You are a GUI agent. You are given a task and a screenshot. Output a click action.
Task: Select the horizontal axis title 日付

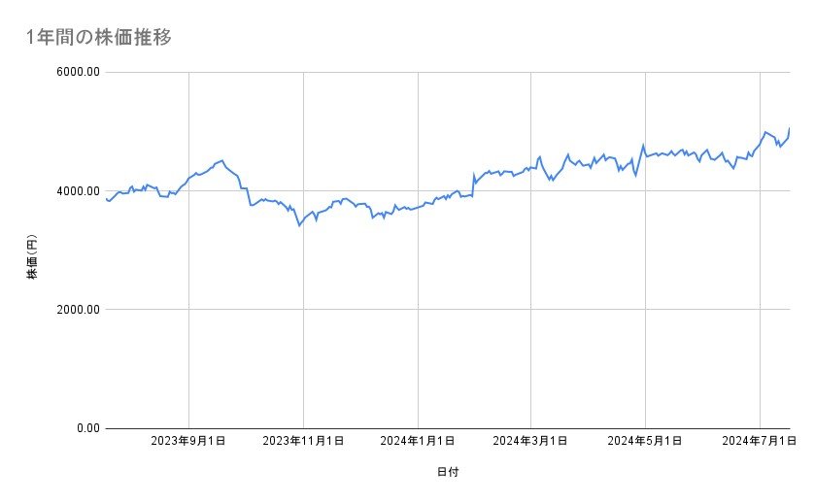click(x=448, y=473)
